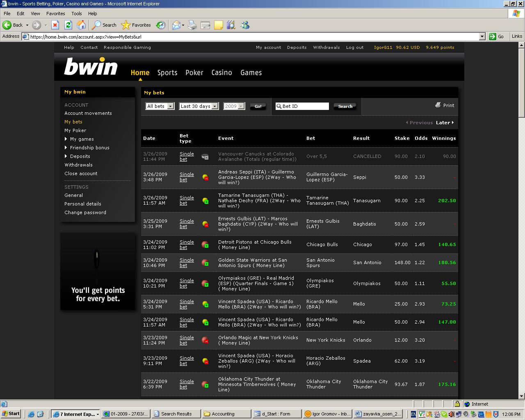Open the All bets dropdown

pyautogui.click(x=160, y=106)
